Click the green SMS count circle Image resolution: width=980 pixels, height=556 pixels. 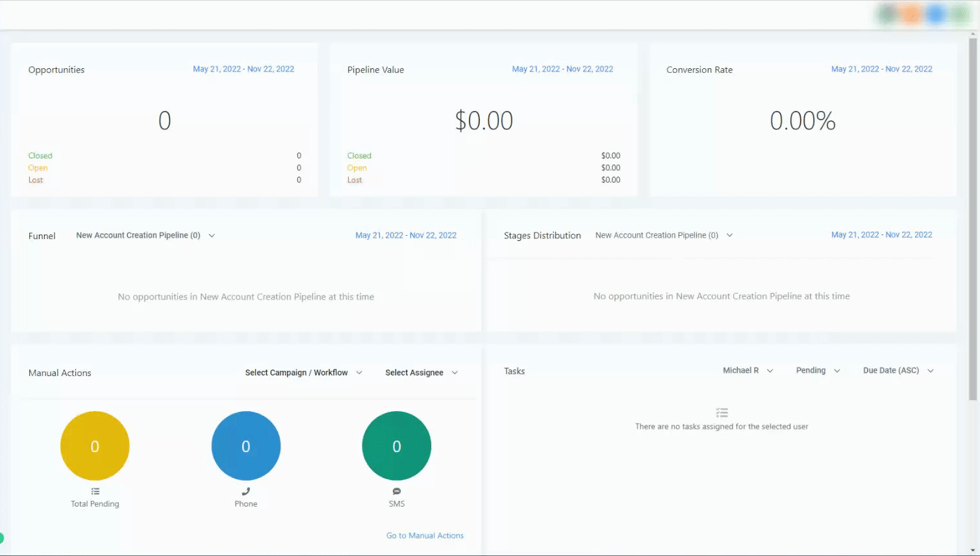tap(397, 446)
